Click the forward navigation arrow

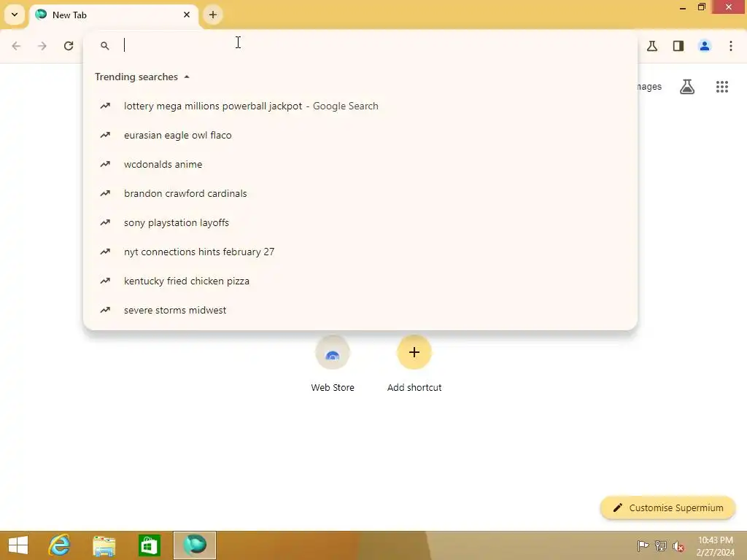click(x=42, y=46)
